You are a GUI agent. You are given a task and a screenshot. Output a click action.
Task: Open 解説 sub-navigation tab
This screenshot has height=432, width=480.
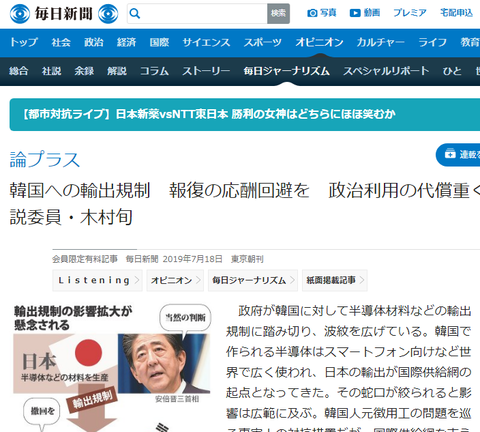(x=117, y=71)
